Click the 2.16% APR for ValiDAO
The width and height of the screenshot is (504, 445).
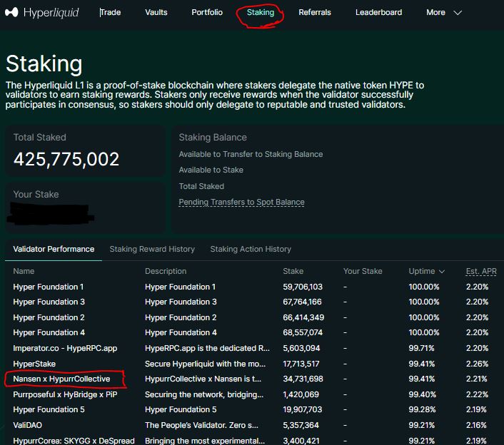pyautogui.click(x=476, y=425)
